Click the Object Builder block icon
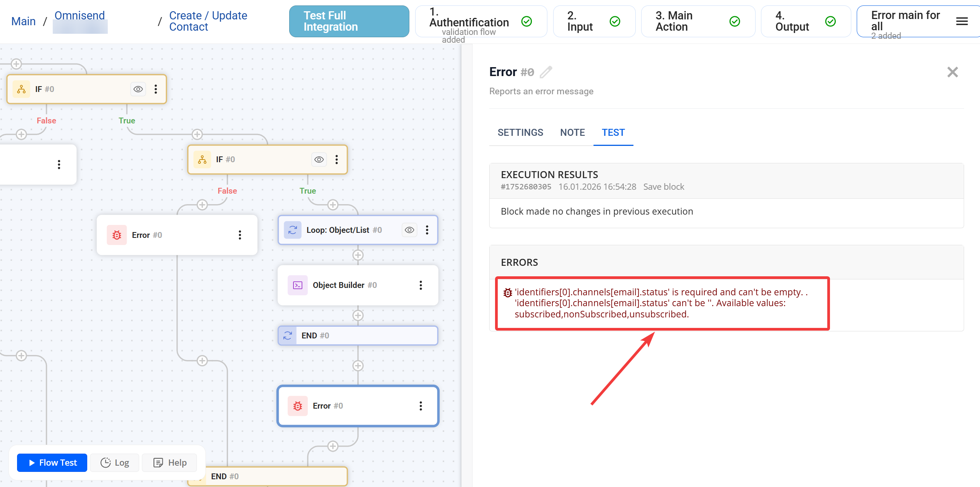Viewport: 980px width, 487px height. (297, 285)
